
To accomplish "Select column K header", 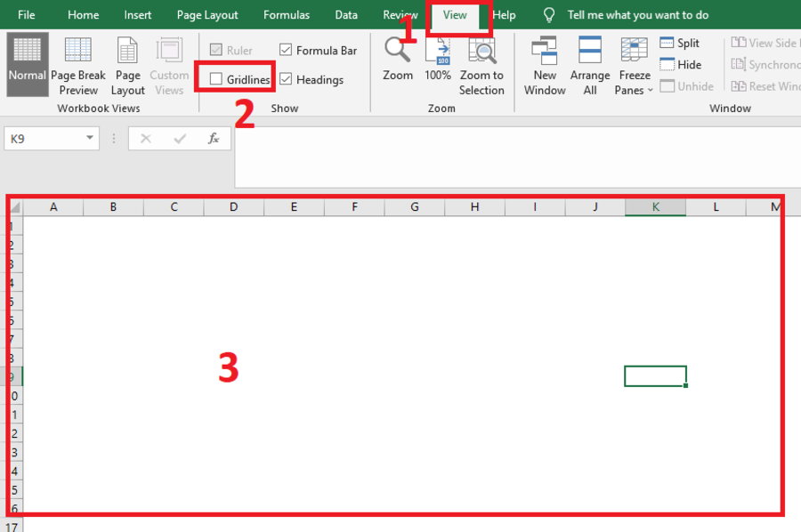I will click(x=655, y=206).
